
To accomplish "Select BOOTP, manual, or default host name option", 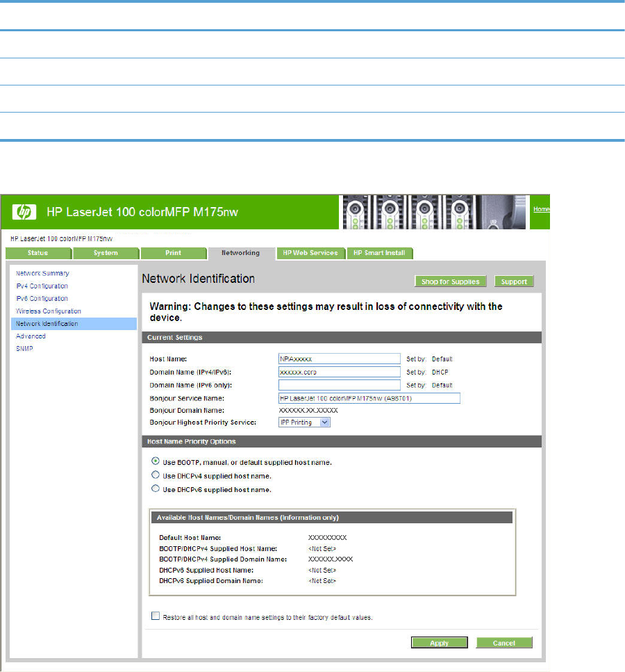I will (x=156, y=462).
